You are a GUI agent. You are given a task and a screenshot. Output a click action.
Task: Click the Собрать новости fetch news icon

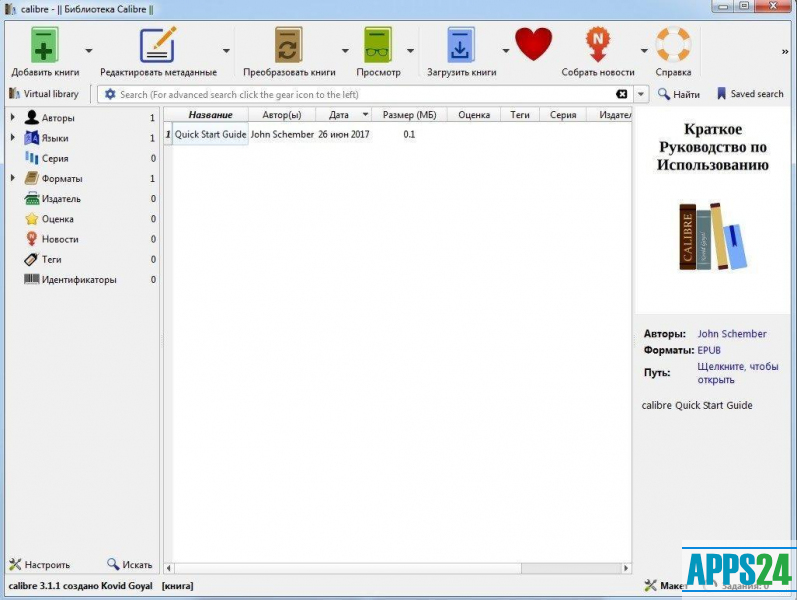tap(598, 45)
